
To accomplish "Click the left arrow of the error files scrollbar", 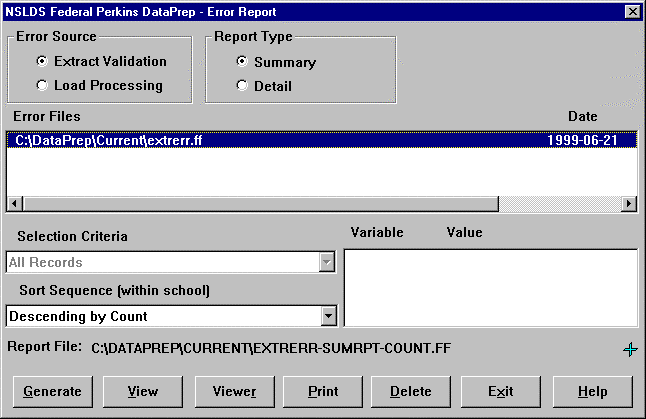I will pyautogui.click(x=15, y=204).
